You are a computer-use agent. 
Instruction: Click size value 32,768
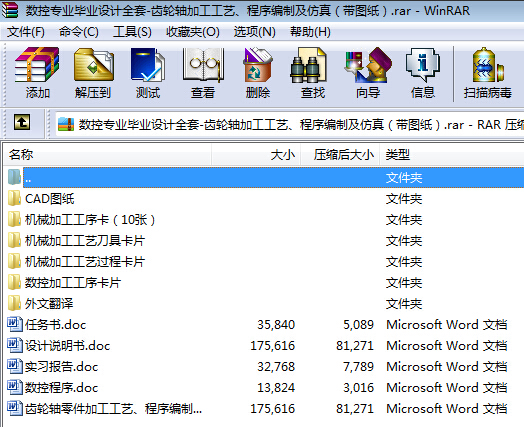(x=276, y=367)
